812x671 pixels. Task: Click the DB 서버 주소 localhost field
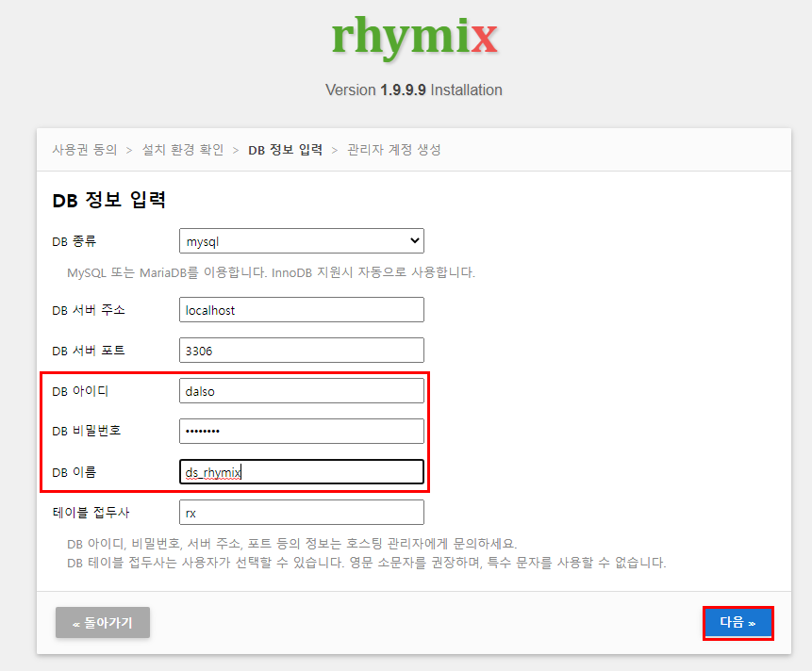[x=302, y=310]
